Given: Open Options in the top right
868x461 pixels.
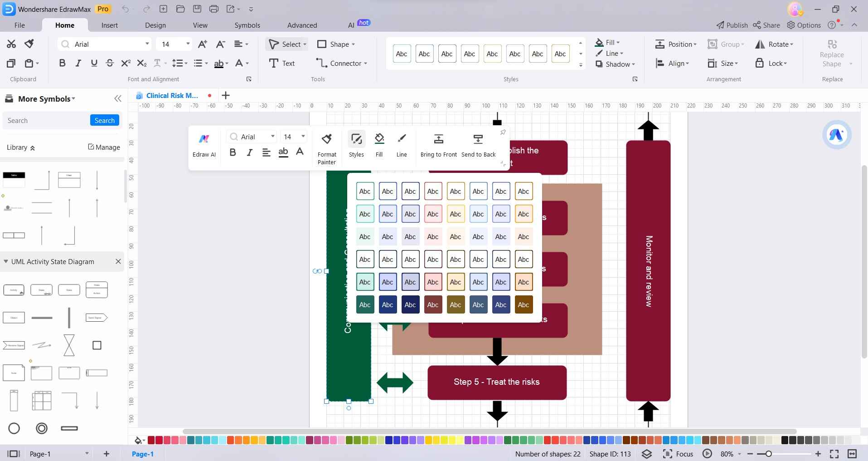Looking at the screenshot, I should pyautogui.click(x=804, y=25).
